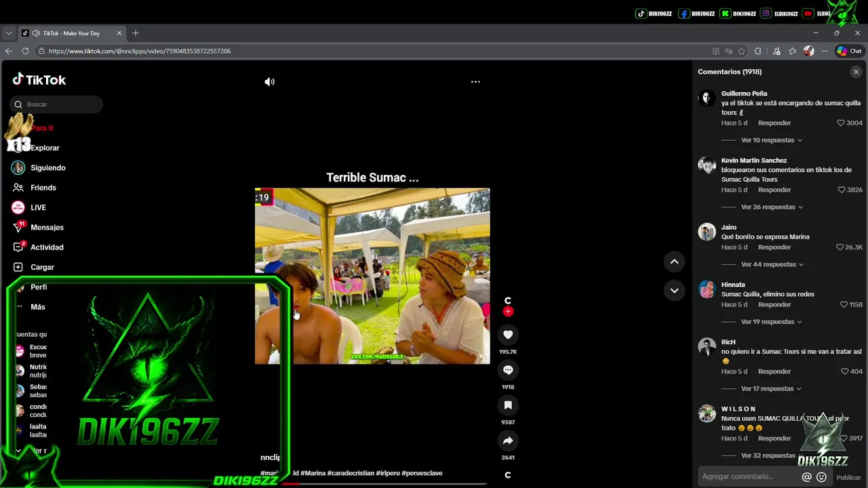868x488 pixels.
Task: Open the three-dot video options menu
Action: [x=475, y=82]
